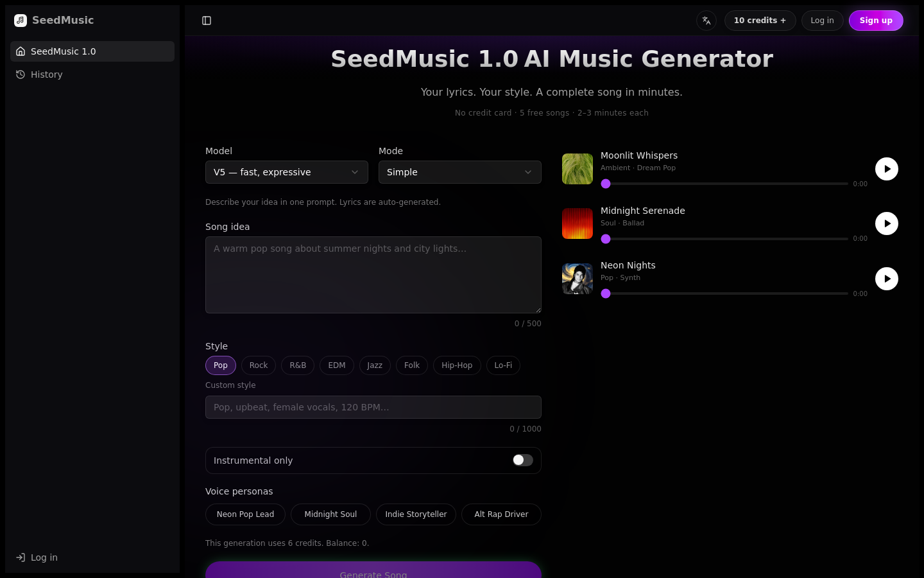Play Neon Nights track
The width and height of the screenshot is (924, 578).
(x=887, y=279)
